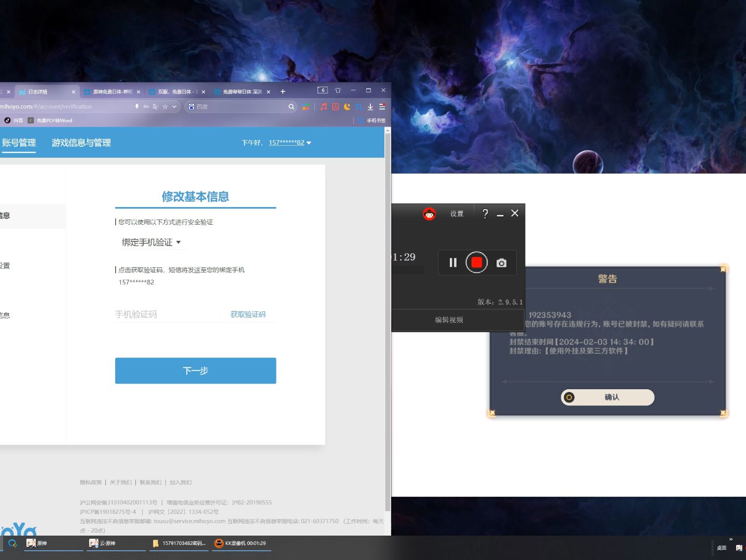The image size is (746, 560).
Task: Open the 关于我们 footer link
Action: click(x=120, y=483)
